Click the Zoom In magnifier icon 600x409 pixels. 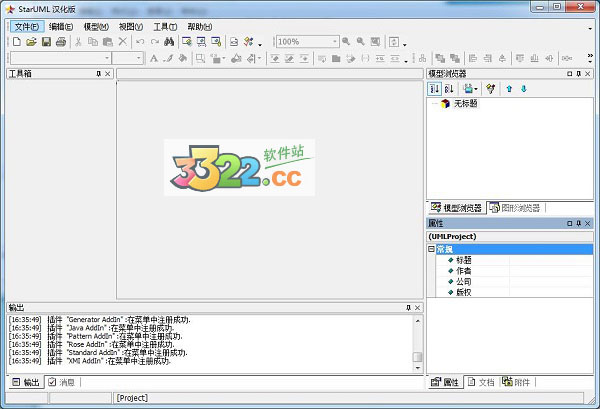[346, 42]
